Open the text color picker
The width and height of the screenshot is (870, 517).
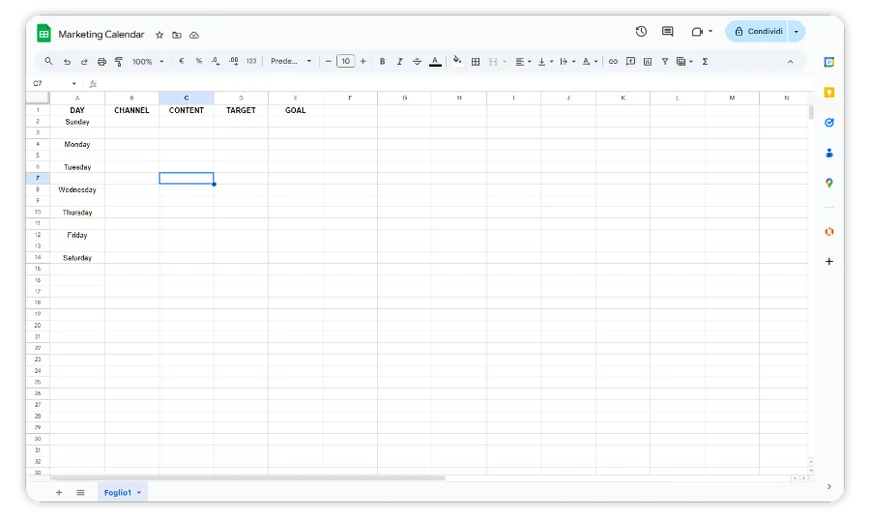436,62
